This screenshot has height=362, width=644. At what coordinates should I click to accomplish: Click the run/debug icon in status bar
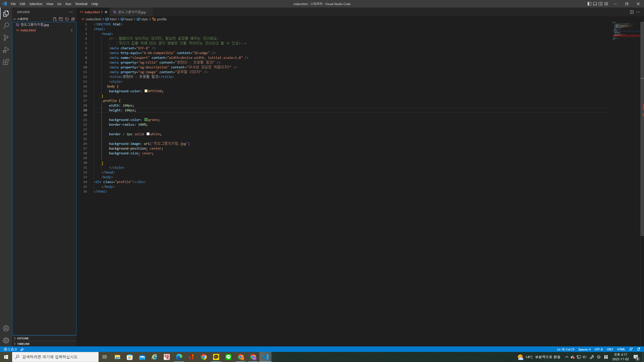click(22, 349)
